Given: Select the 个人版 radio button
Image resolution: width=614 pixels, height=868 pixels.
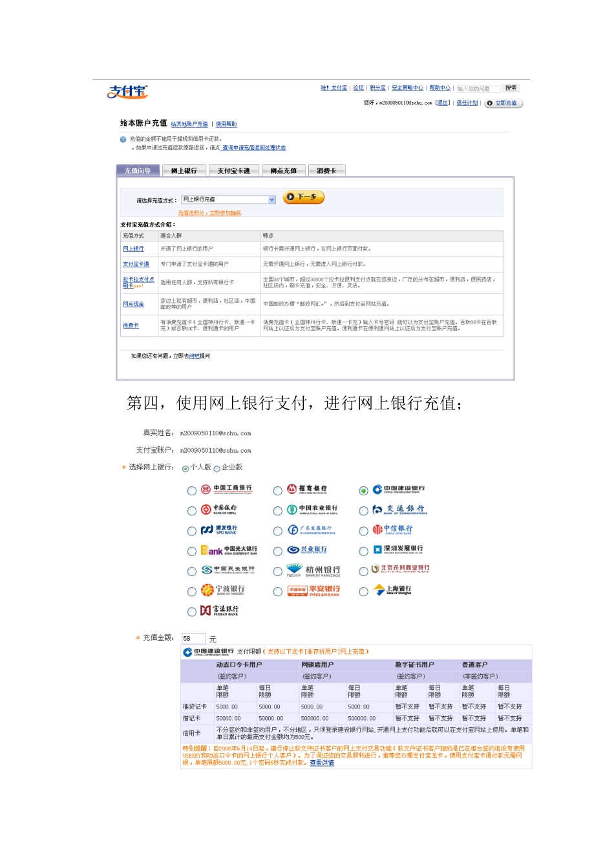Looking at the screenshot, I should 185,469.
